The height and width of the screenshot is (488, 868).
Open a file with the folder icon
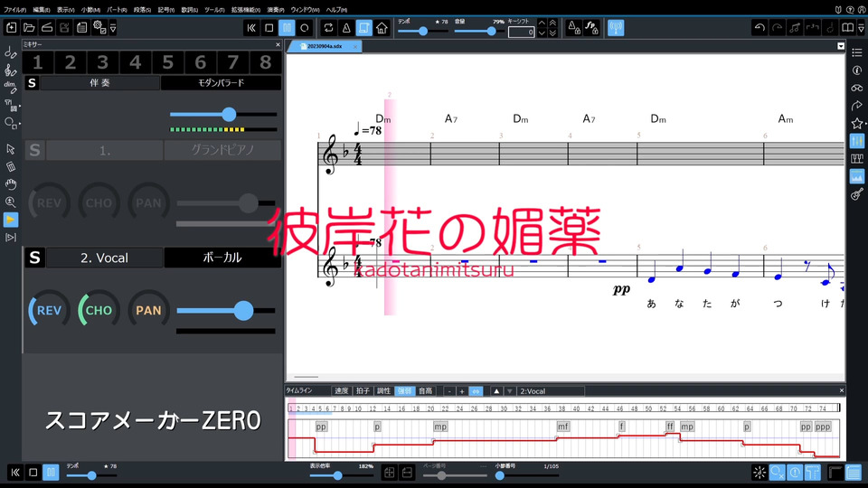coord(29,27)
